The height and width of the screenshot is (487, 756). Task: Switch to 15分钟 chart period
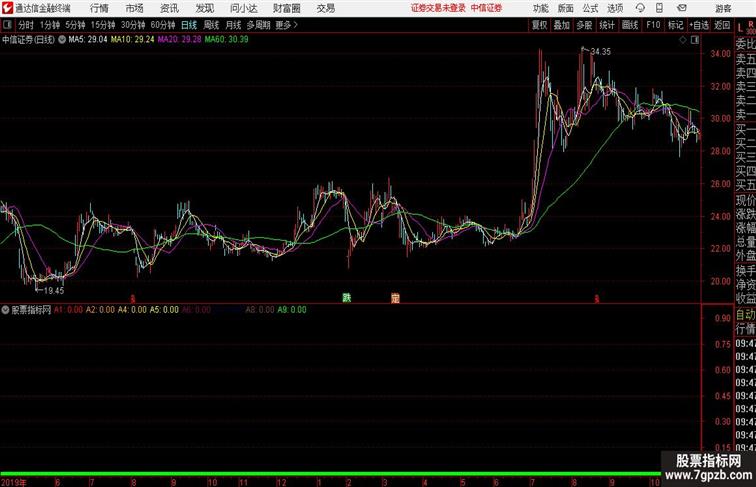point(103,25)
